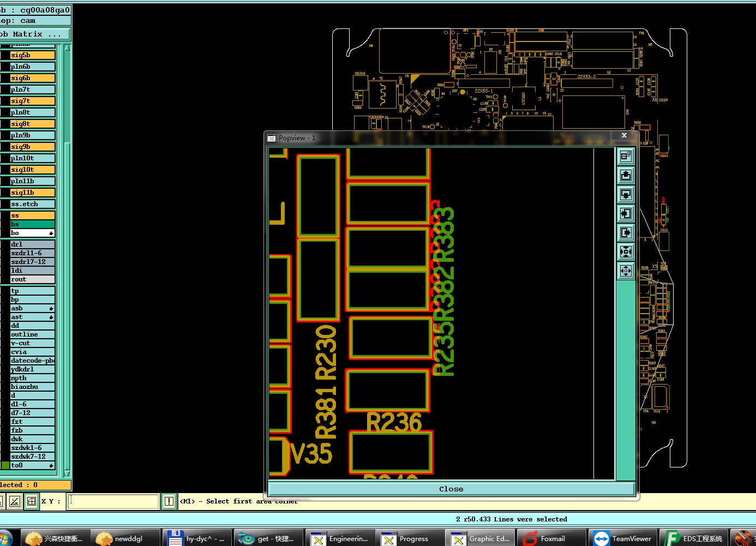Click the Popview pan right arrow icon
Viewport: 756px width, 546px height.
[626, 232]
